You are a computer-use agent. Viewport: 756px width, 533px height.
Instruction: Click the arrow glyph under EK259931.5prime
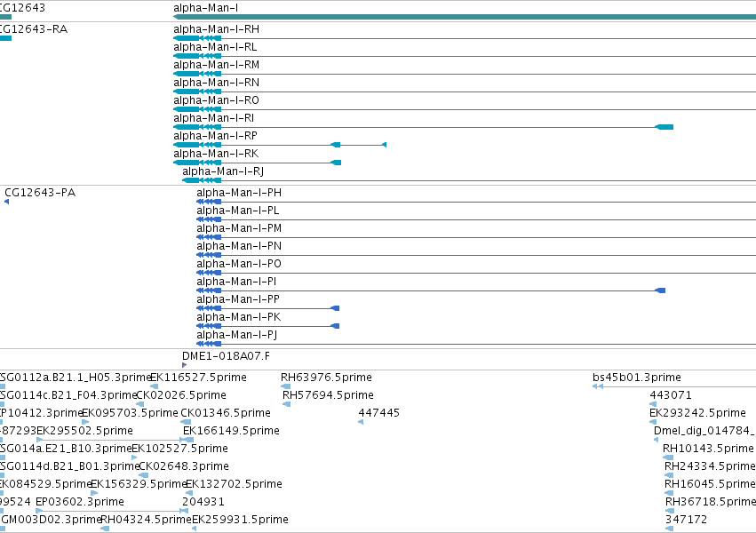tap(194, 529)
